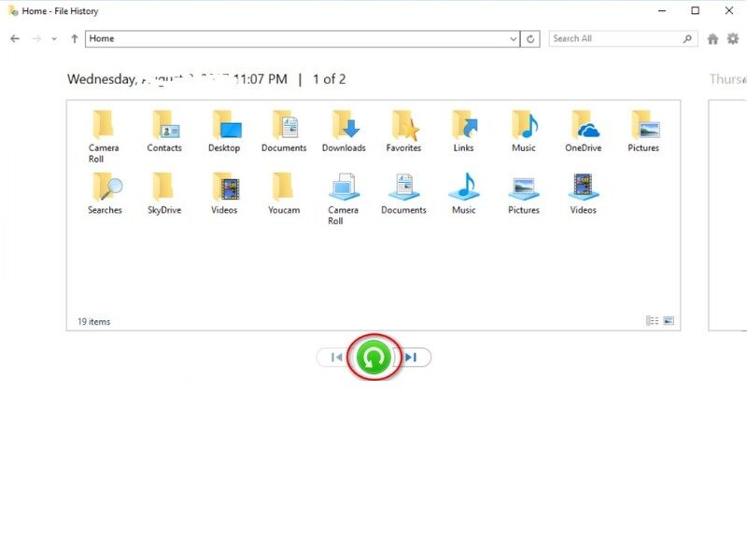The image size is (747, 560).
Task: Refresh the current folder view
Action: (529, 38)
